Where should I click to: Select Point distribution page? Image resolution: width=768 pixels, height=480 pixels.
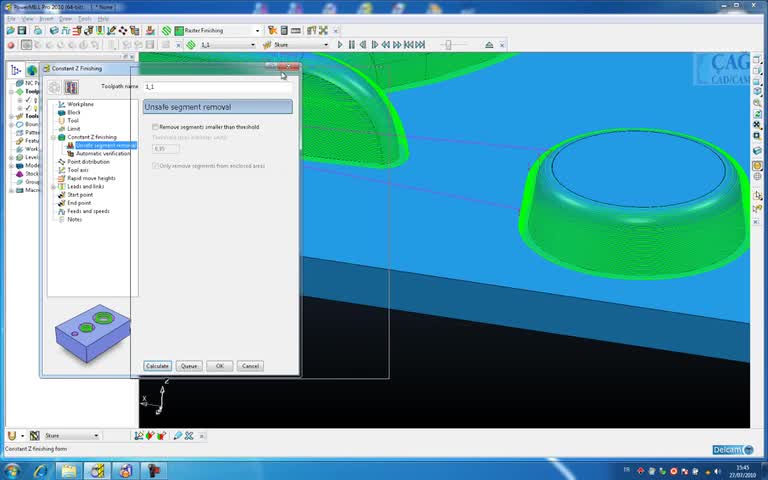[88, 162]
